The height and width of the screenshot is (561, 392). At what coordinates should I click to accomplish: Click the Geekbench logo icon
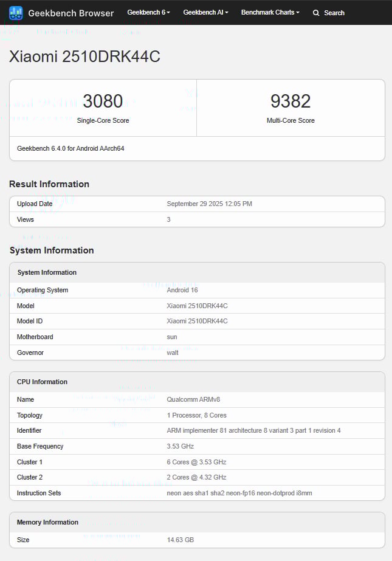(x=16, y=13)
